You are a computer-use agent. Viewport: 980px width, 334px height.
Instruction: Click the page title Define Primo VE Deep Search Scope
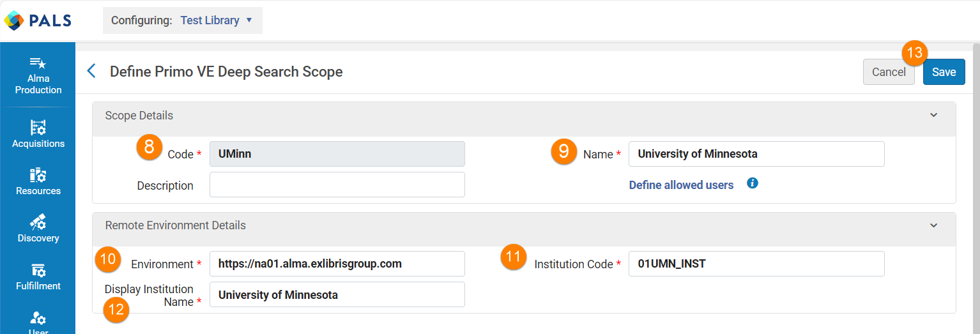coord(226,72)
